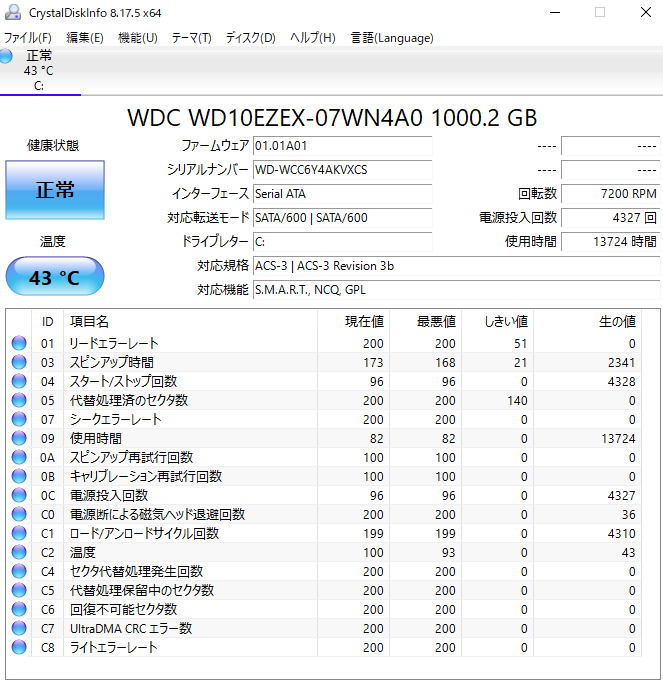Select the スピンアップ時間 attribute name

point(112,362)
